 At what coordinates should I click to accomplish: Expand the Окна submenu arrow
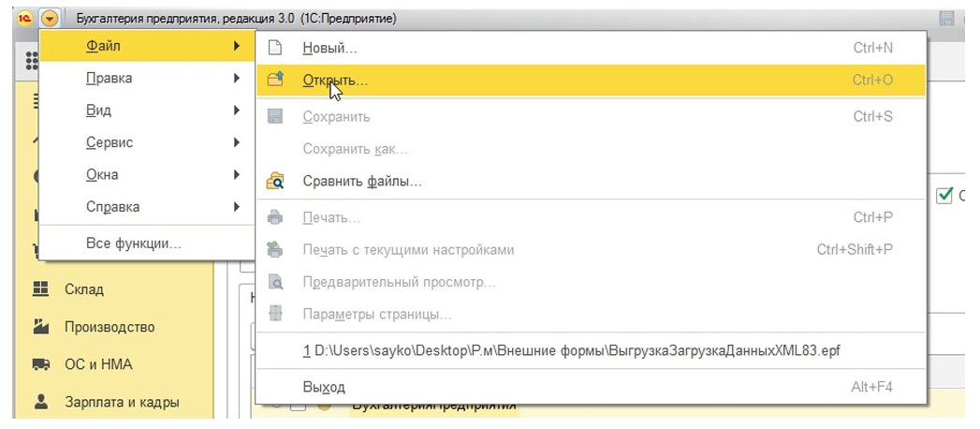coord(237,174)
